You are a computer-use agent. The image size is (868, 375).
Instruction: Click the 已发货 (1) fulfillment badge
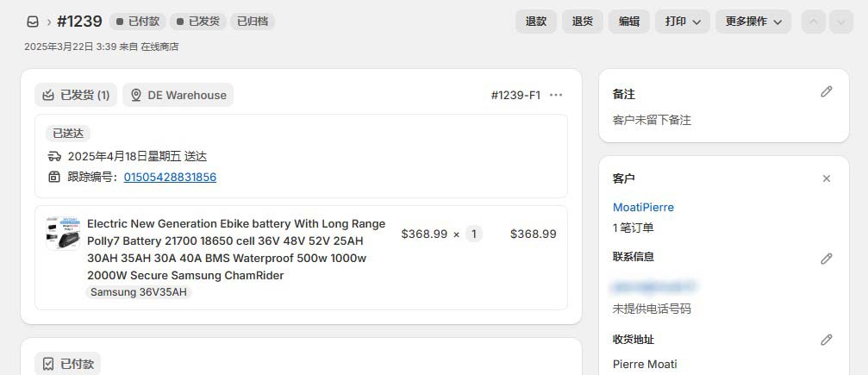76,95
